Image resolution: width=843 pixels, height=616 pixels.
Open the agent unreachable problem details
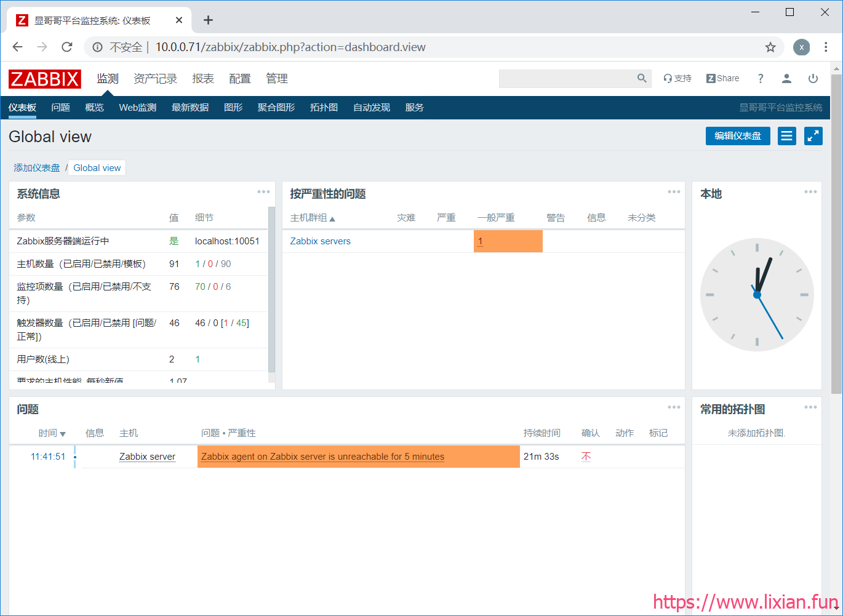[322, 457]
